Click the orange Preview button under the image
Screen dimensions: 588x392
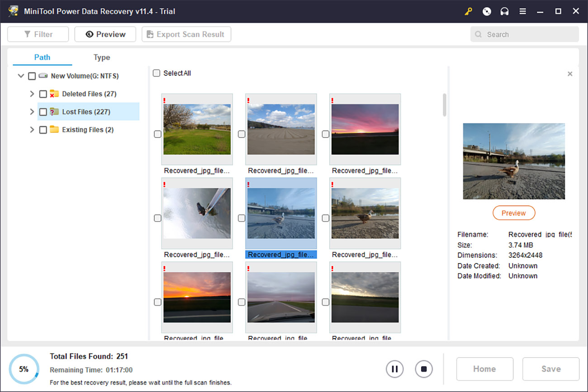tap(513, 213)
